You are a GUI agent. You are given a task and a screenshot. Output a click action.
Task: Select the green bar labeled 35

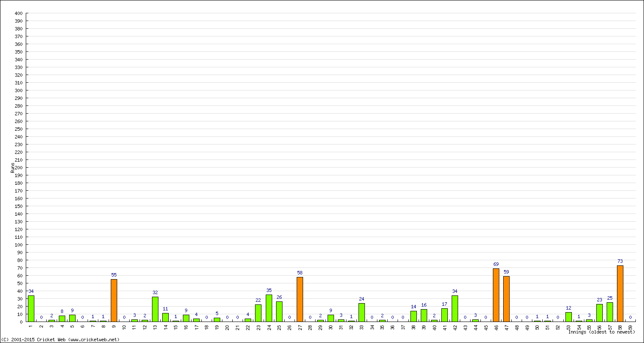[x=269, y=308]
